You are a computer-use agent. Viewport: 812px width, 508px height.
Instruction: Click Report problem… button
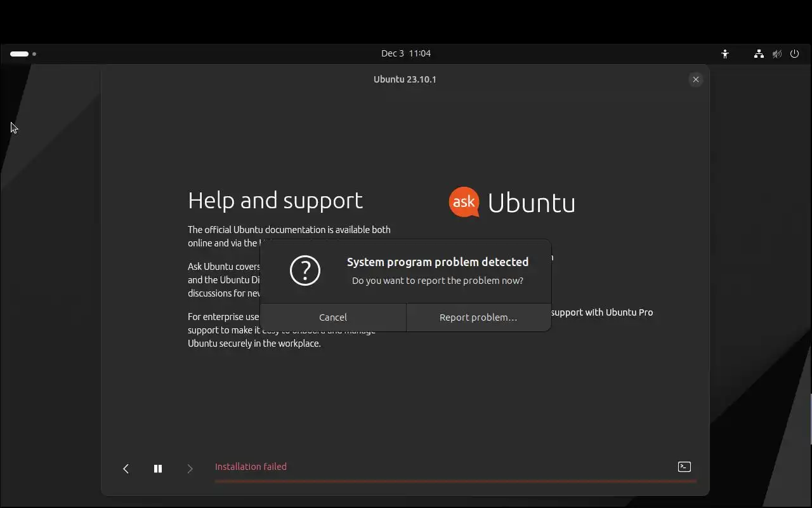click(478, 317)
